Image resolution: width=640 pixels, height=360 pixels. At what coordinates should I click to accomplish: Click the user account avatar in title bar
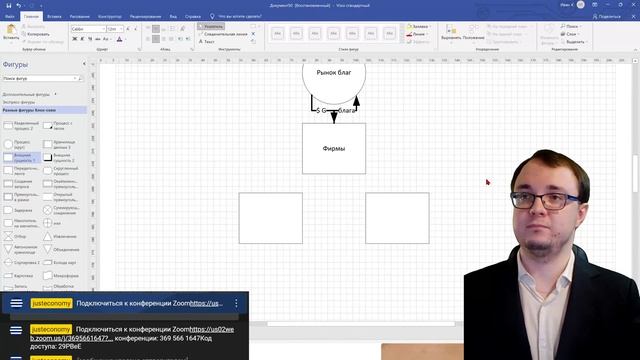click(580, 5)
